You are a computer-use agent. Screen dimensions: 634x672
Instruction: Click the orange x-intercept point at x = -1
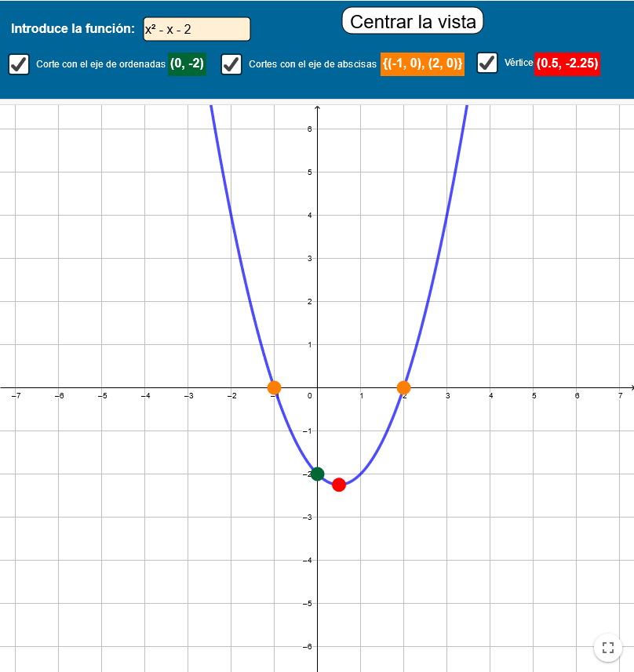pos(274,388)
